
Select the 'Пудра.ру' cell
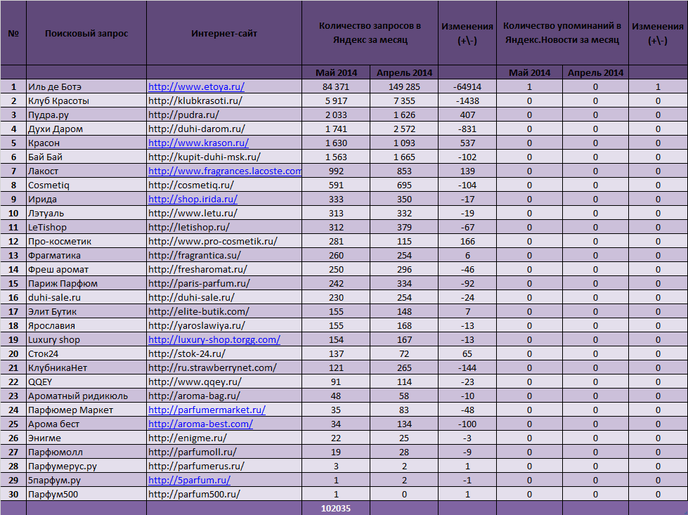point(86,115)
